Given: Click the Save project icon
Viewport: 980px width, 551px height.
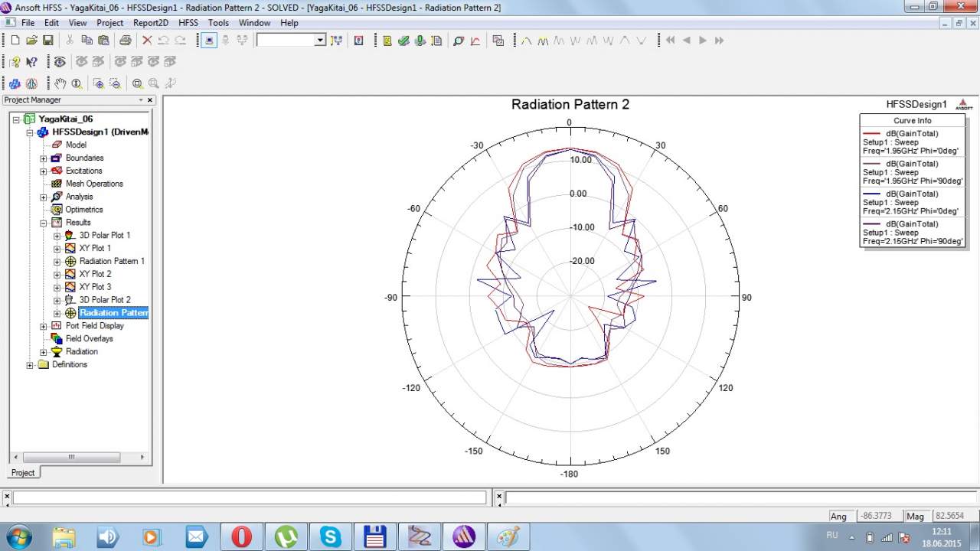Looking at the screenshot, I should [47, 41].
